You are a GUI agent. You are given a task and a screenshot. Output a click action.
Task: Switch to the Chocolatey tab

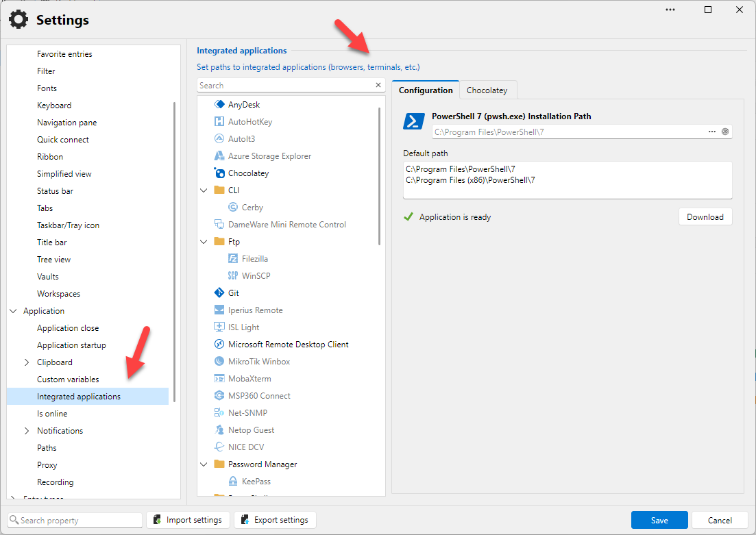(487, 90)
